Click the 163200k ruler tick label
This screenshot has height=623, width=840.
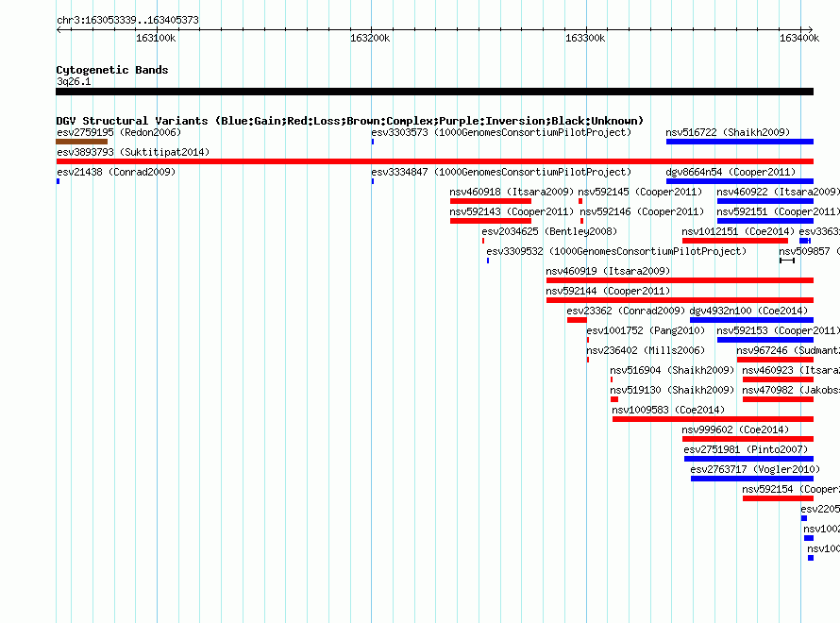point(370,38)
